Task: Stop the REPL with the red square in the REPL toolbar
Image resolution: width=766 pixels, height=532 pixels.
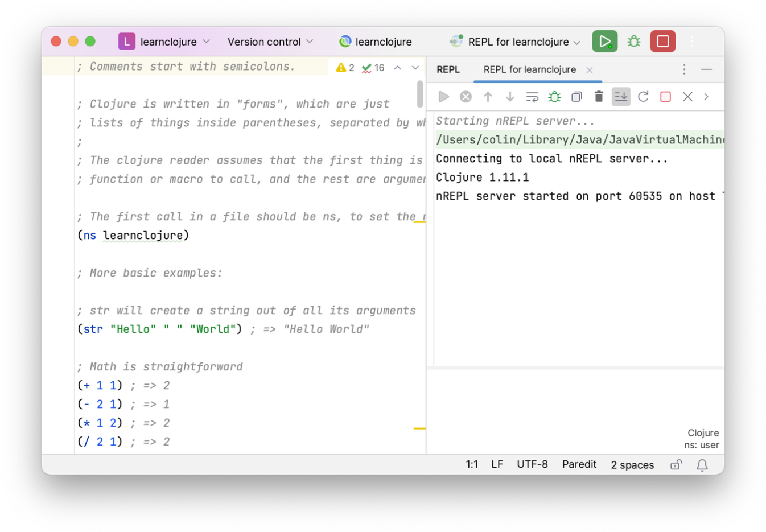Action: coord(665,97)
